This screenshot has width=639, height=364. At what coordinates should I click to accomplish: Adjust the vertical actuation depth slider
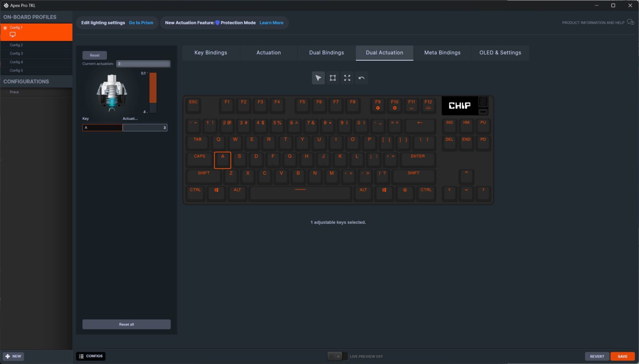(x=153, y=93)
